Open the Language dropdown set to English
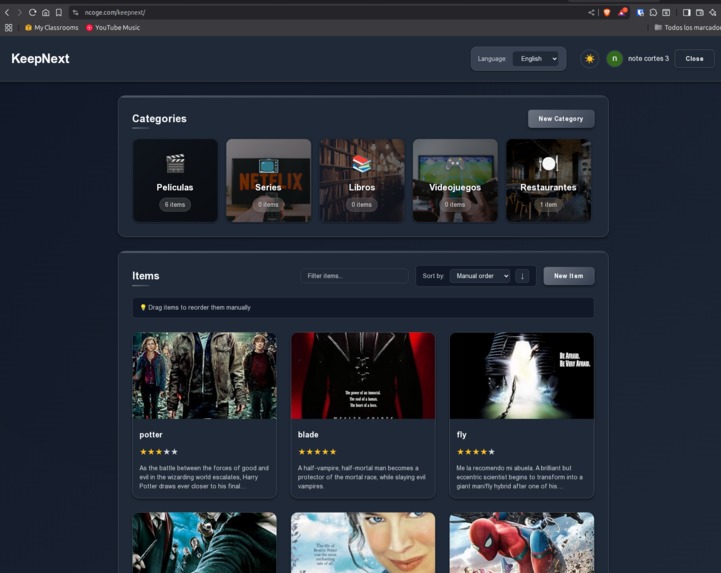The height and width of the screenshot is (573, 721). (536, 59)
